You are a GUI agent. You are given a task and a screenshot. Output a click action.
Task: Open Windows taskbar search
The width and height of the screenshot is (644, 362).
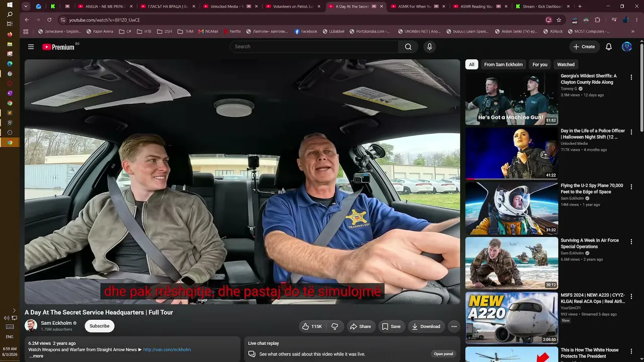point(10,15)
